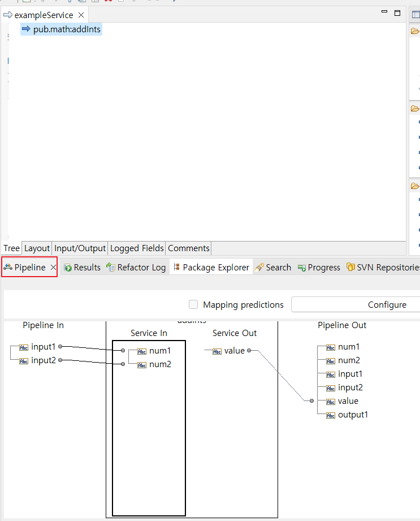Click the Abc icon beside Service Out value

click(x=217, y=351)
